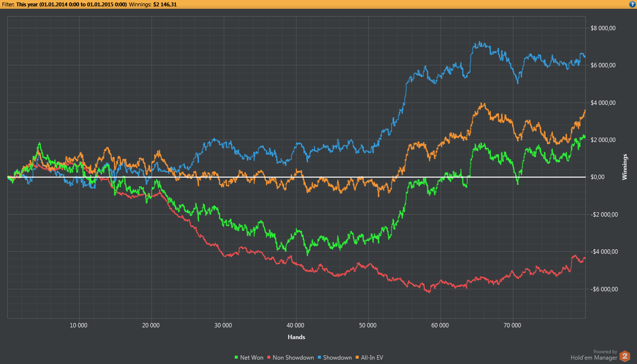The image size is (637, 364).
Task: Click the vertical Winnings y-axis title
Action: point(625,167)
